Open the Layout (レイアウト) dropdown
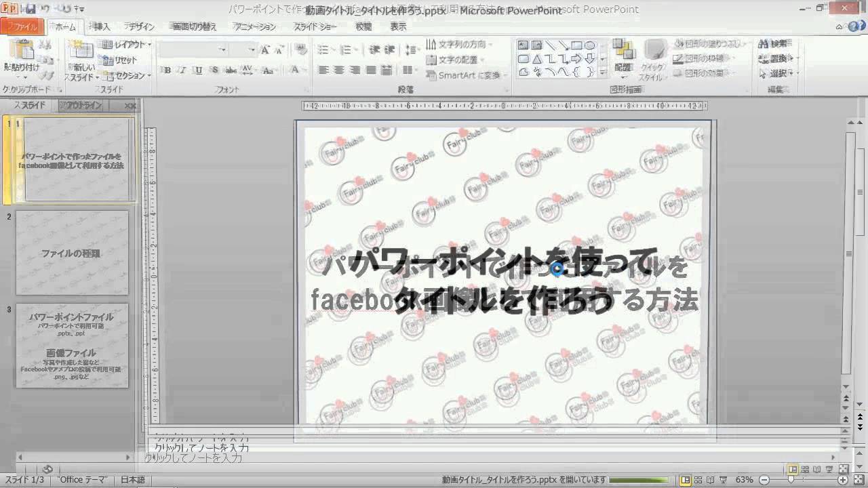This screenshot has width=868, height=488. pos(127,45)
